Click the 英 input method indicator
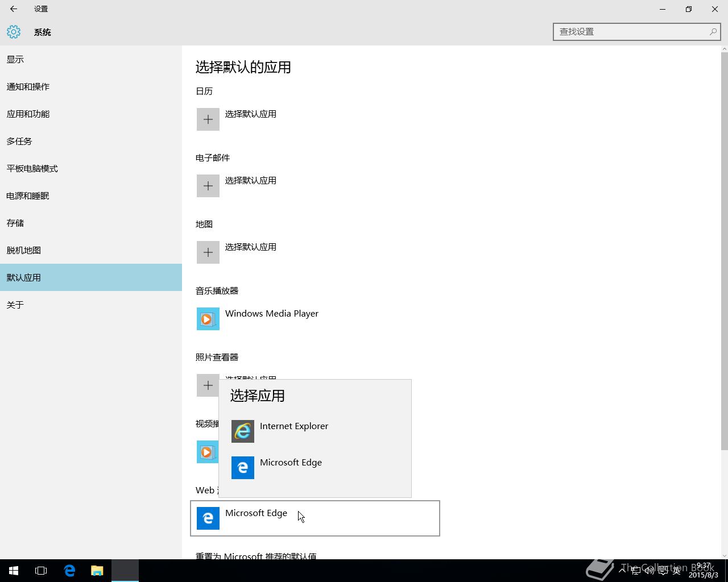The height and width of the screenshot is (582, 728). 677,571
